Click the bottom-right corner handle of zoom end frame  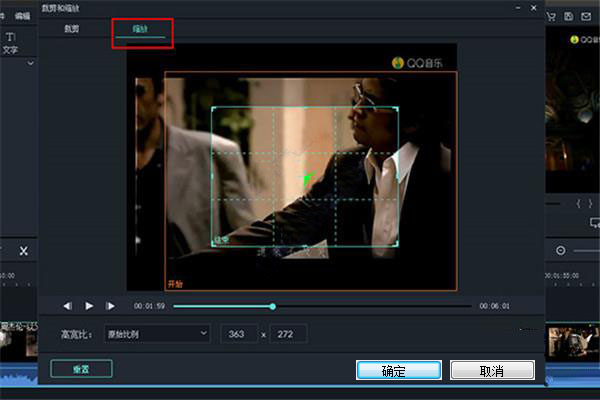(396, 243)
